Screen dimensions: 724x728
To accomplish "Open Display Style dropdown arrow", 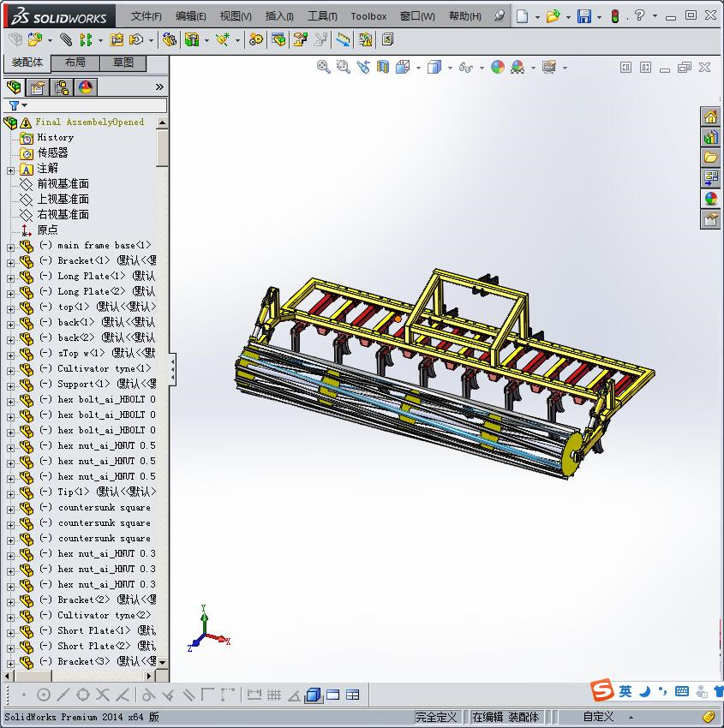I will pyautogui.click(x=450, y=69).
